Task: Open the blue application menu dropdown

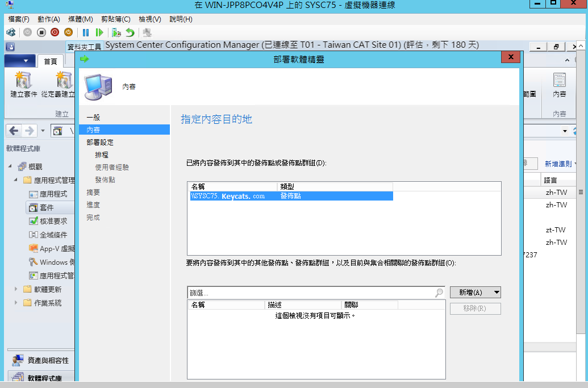Action: 20,61
